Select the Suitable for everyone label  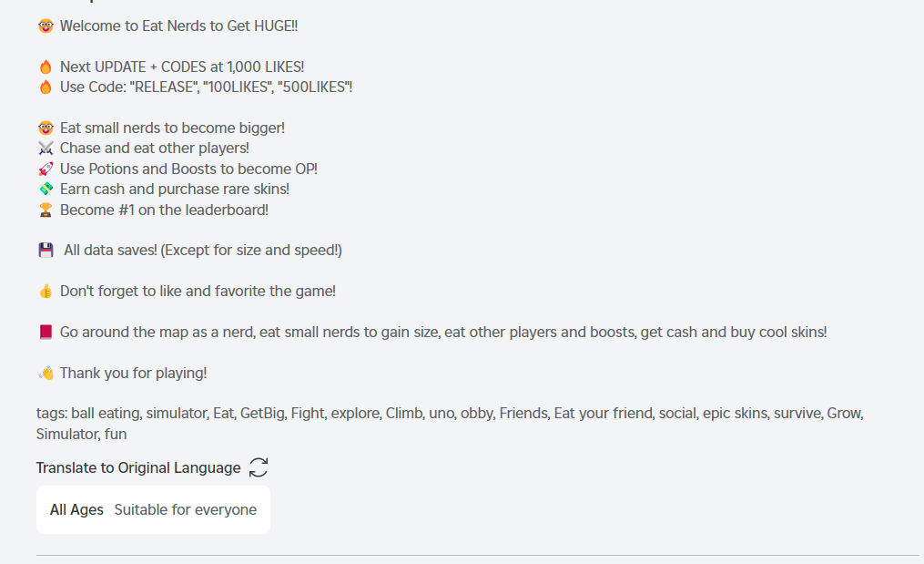[x=185, y=509]
